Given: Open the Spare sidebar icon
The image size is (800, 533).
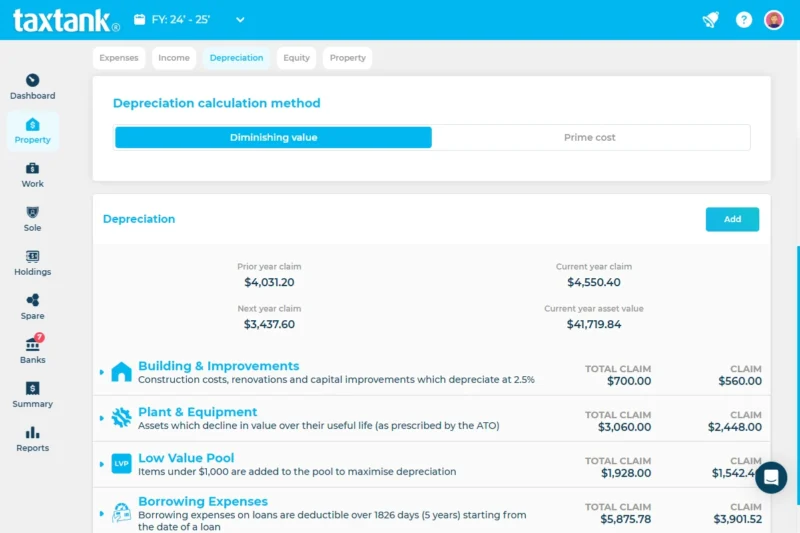Looking at the screenshot, I should point(32,301).
